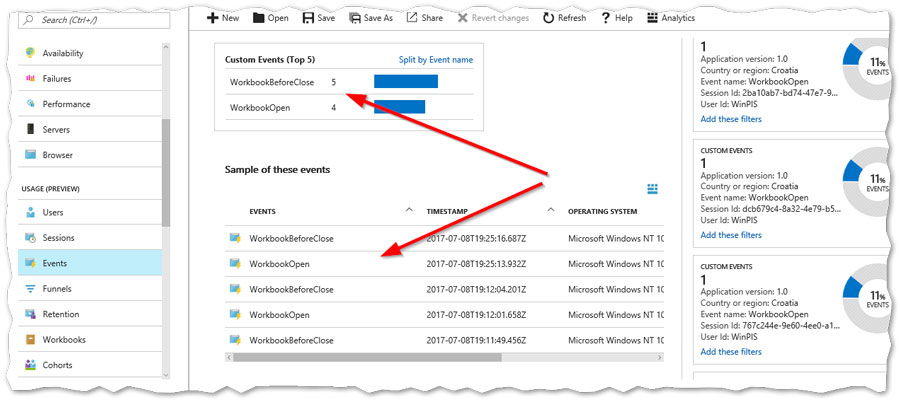Sort by the TIMESTAMP column chevron
The image size is (900, 401).
click(550, 210)
